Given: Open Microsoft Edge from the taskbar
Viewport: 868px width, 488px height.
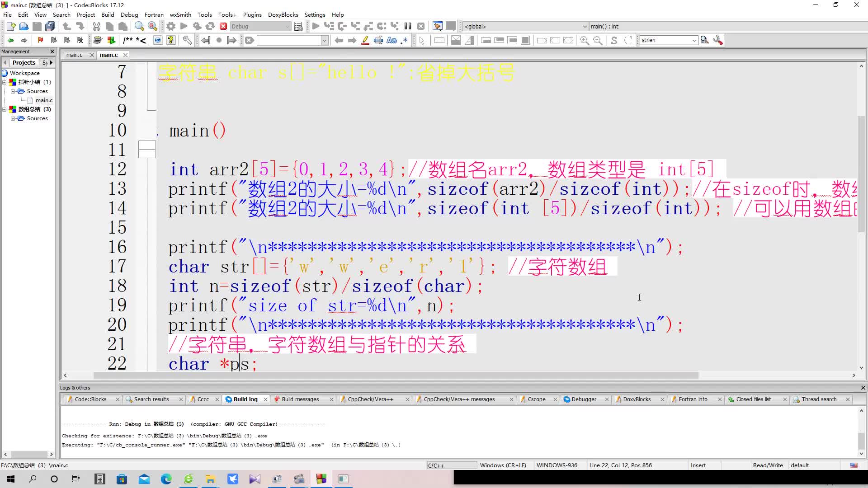Looking at the screenshot, I should [x=166, y=479].
